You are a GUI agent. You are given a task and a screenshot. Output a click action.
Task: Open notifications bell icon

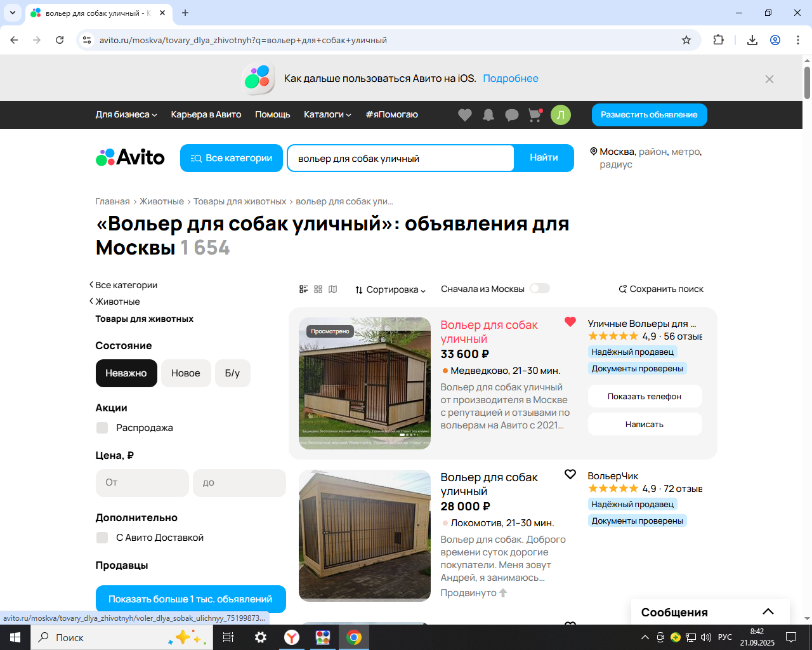pyautogui.click(x=488, y=115)
